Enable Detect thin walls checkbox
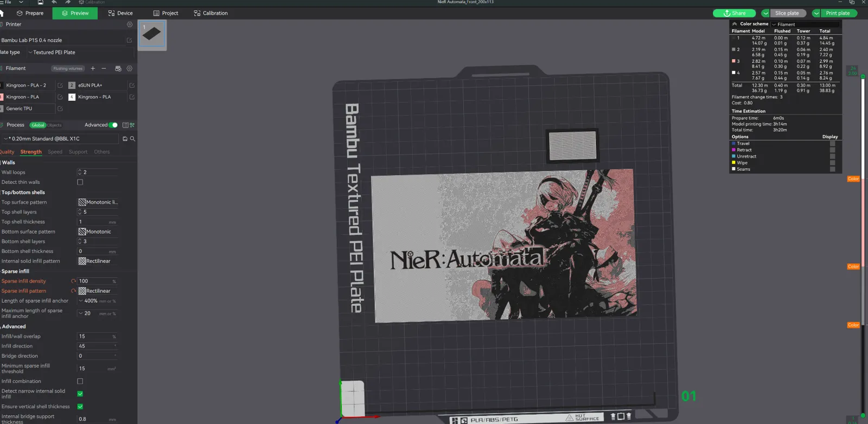 coord(80,182)
